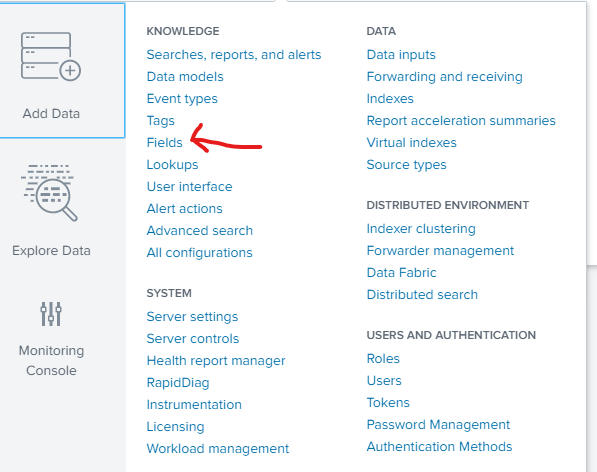Open Workload management settings
Viewport: 597px width, 472px height.
[x=218, y=449]
